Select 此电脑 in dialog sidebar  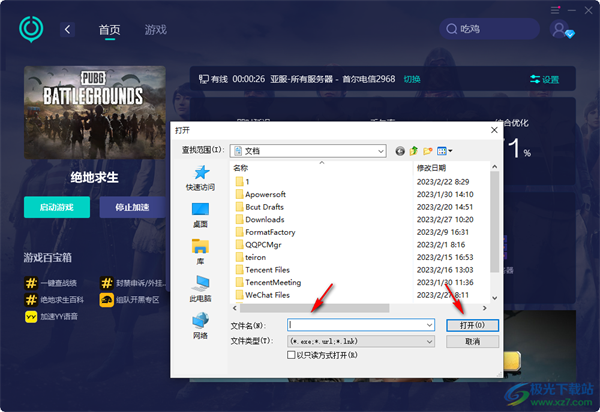200,289
